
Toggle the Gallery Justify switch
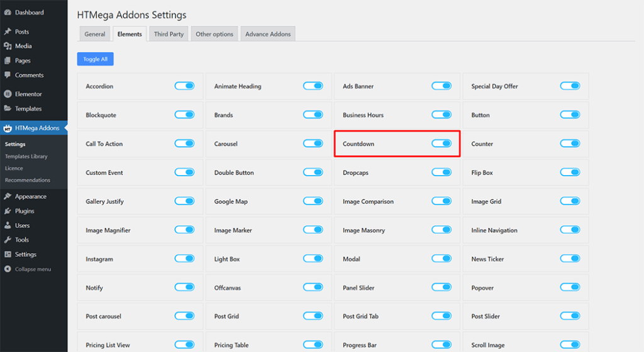[x=184, y=201]
